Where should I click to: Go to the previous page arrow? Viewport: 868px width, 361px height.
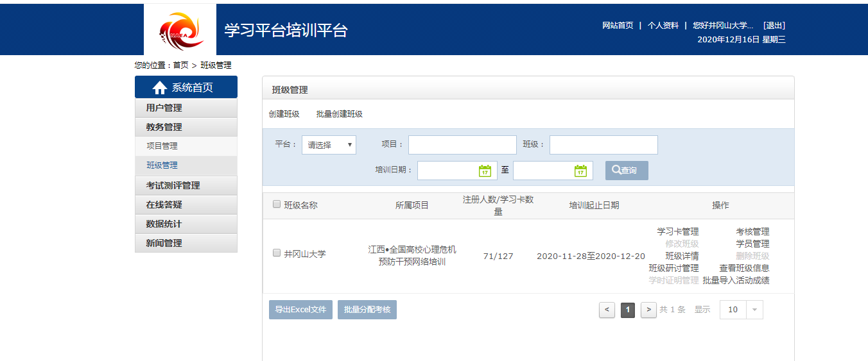pyautogui.click(x=607, y=310)
